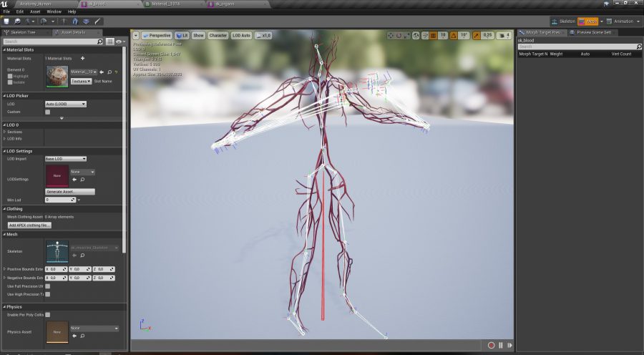Click the Generate Asset button
Image resolution: width=644 pixels, height=355 pixels.
[x=70, y=192]
